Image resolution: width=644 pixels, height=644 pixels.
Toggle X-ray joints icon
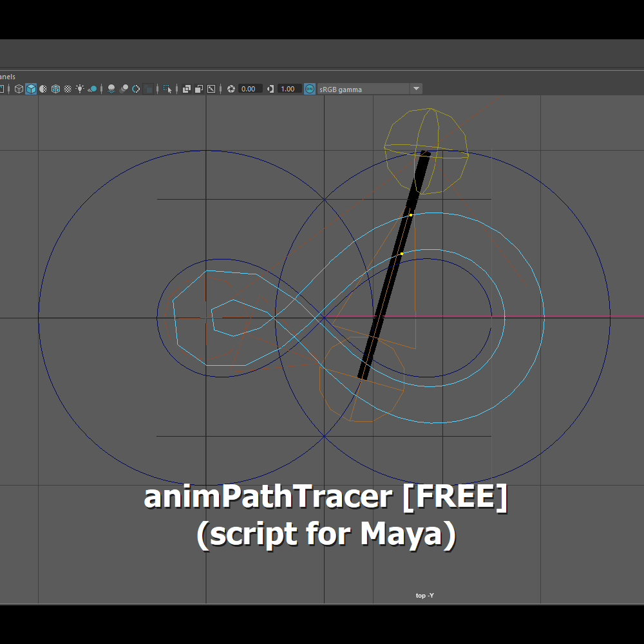click(211, 89)
